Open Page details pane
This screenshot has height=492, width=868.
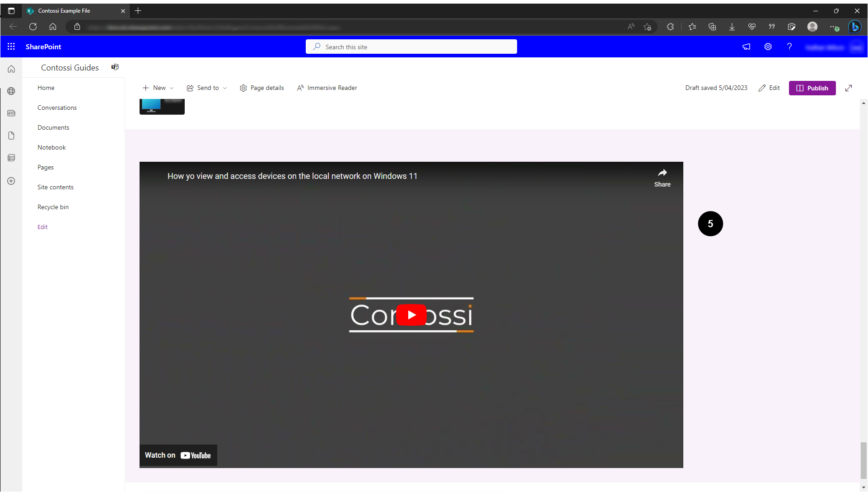[262, 88]
